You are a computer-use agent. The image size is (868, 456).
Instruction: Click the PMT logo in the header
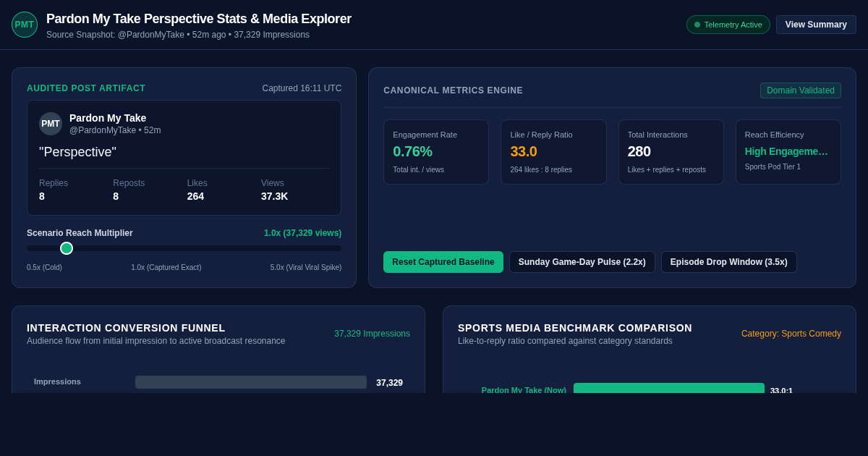(25, 25)
